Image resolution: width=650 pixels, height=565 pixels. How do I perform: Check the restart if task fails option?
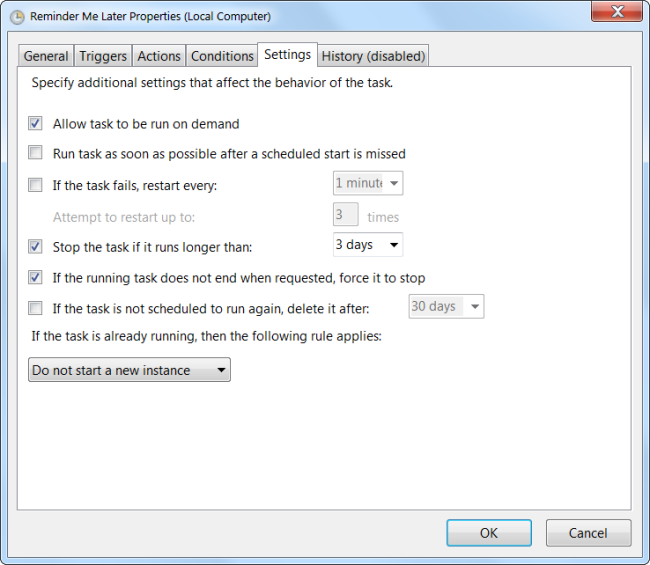36,185
